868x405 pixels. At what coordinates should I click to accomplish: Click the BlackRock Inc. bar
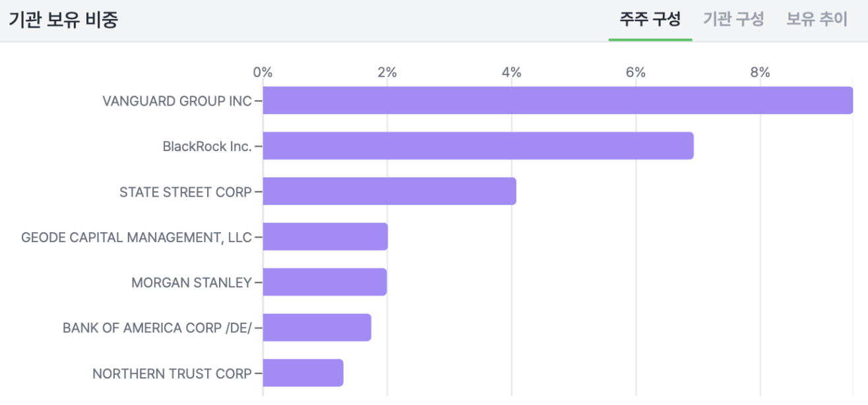click(x=478, y=146)
